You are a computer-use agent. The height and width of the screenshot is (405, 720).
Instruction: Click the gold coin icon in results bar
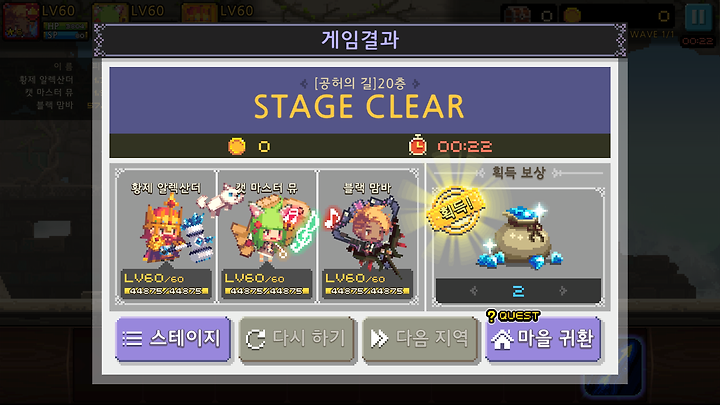[237, 146]
